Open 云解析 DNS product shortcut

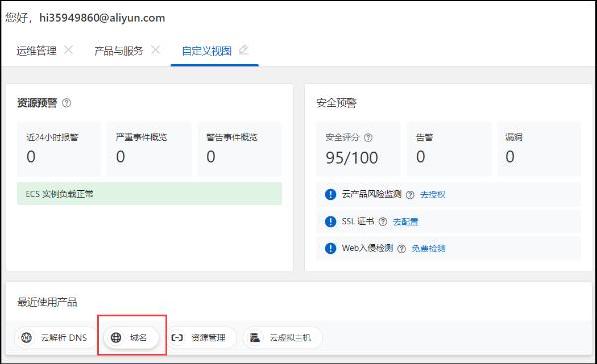[55, 337]
